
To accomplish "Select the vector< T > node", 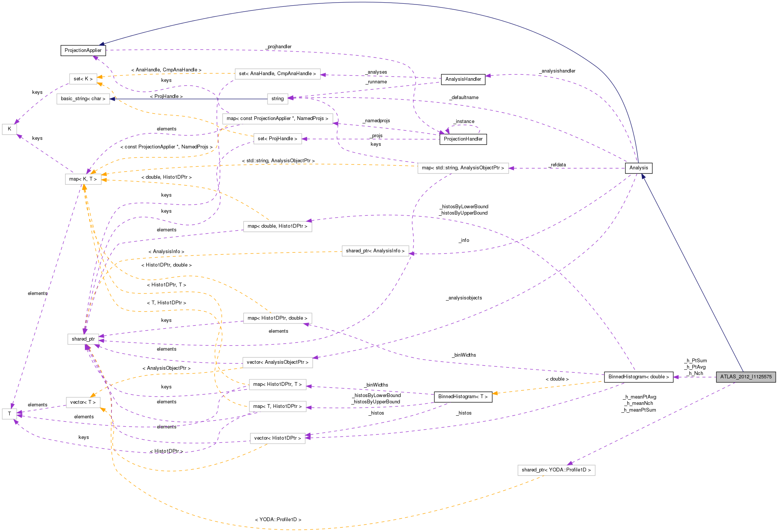I will coord(83,402).
